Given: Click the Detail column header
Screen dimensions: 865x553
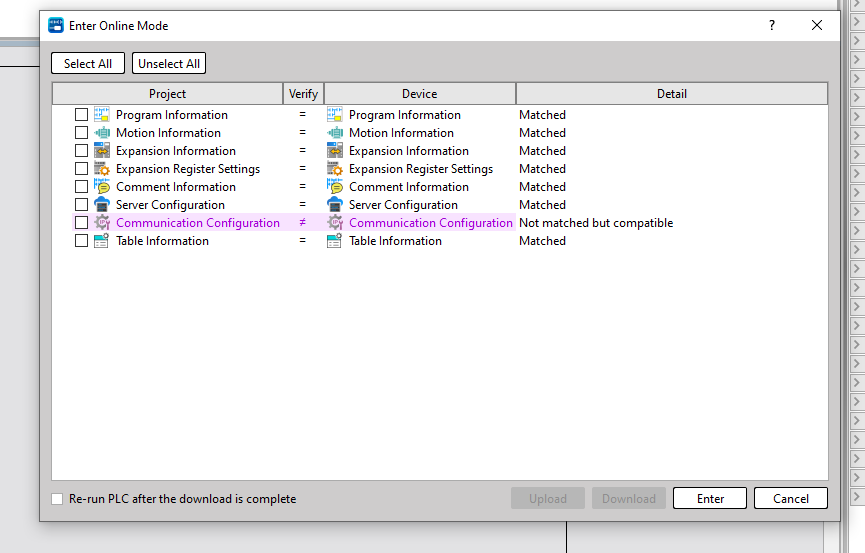Looking at the screenshot, I should (671, 94).
